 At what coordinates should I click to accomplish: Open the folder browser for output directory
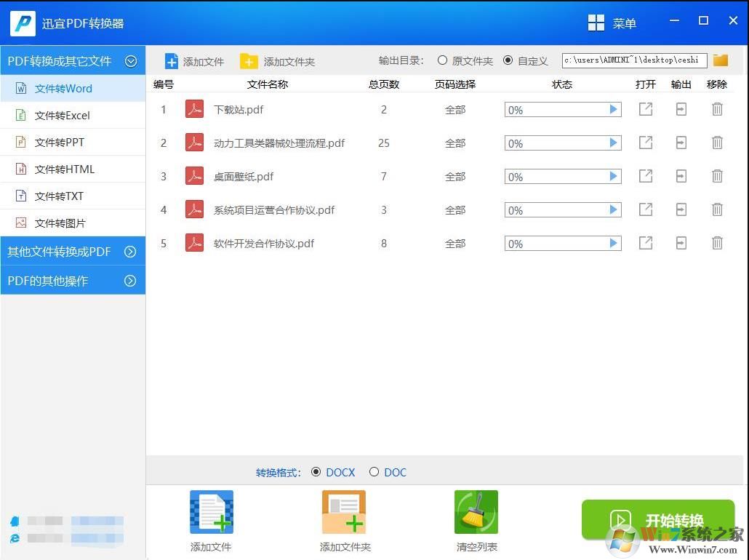coord(720,60)
